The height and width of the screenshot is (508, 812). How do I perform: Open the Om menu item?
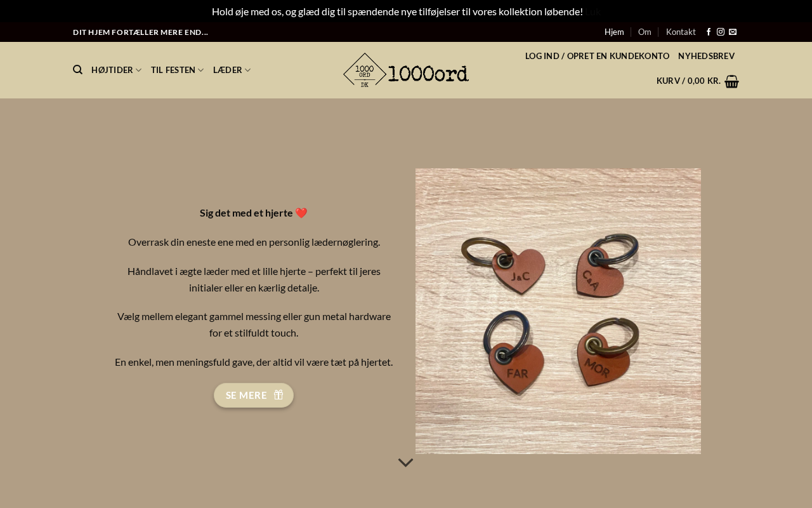click(645, 32)
